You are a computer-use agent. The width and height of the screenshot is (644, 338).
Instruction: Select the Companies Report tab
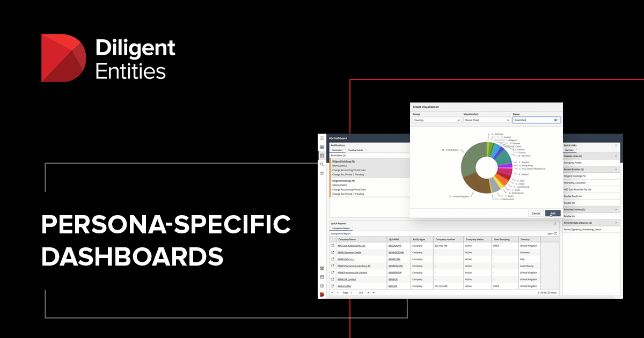point(340,229)
